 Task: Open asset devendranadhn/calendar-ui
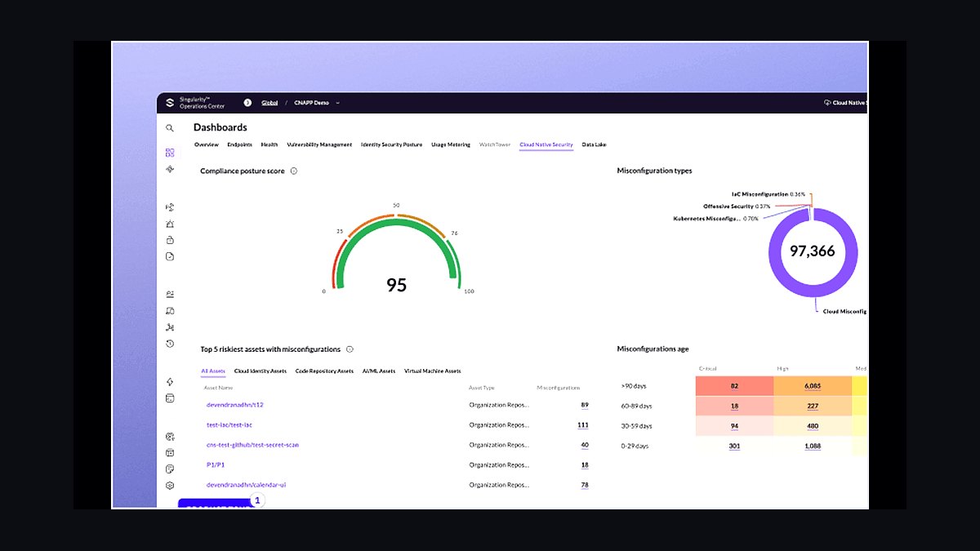pos(247,485)
